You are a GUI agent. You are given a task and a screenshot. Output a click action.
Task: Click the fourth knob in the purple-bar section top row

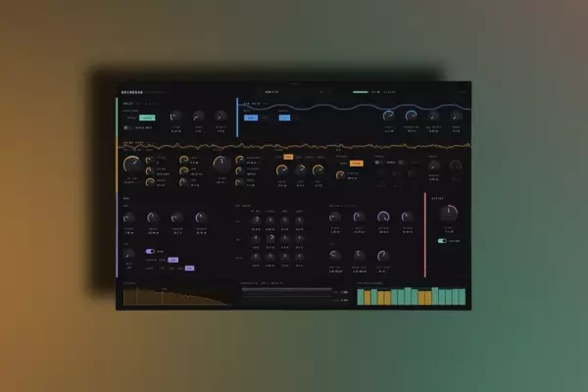click(201, 218)
